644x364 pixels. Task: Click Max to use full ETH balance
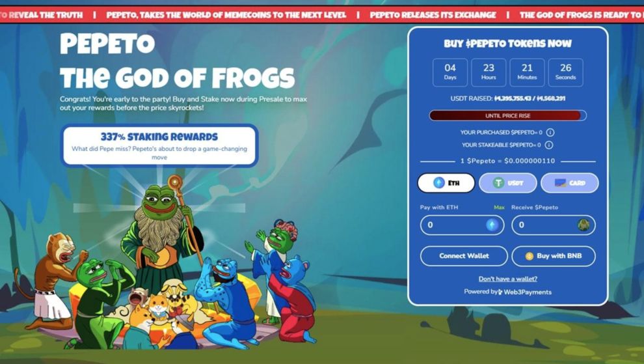499,207
